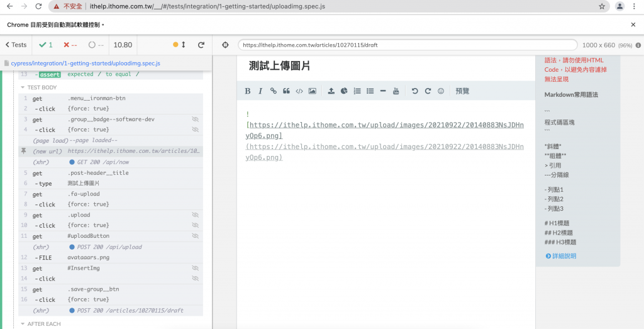The width and height of the screenshot is (644, 329).
Task: Click the pending tests count indicator
Action: [96, 45]
